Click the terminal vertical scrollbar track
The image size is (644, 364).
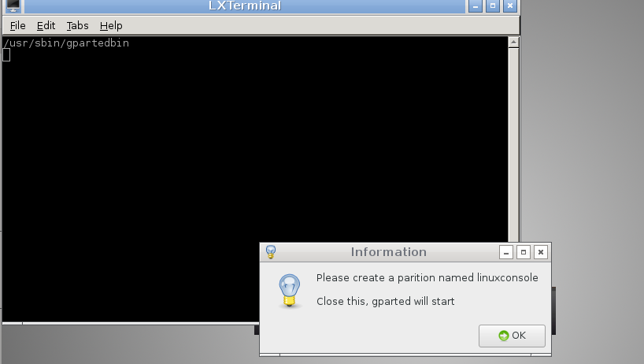coord(513,145)
